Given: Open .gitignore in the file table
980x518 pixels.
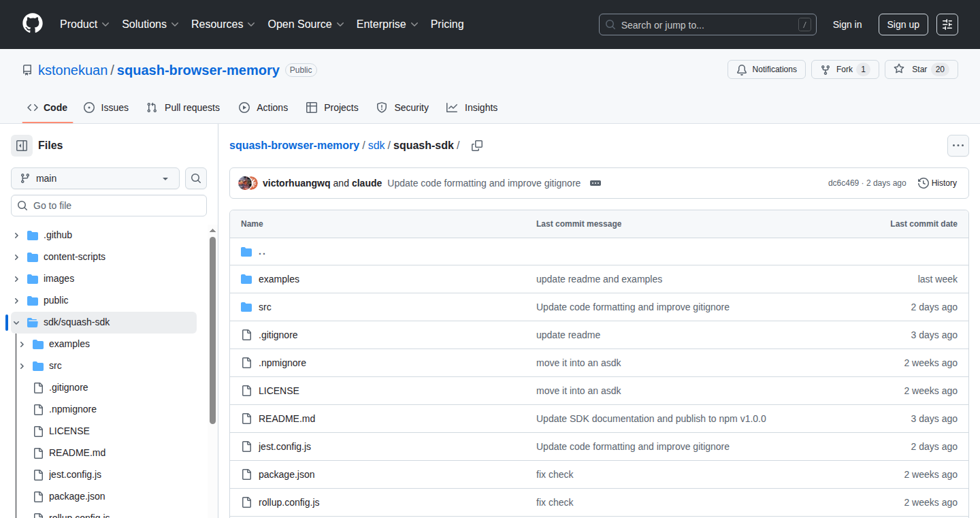Looking at the screenshot, I should [278, 335].
